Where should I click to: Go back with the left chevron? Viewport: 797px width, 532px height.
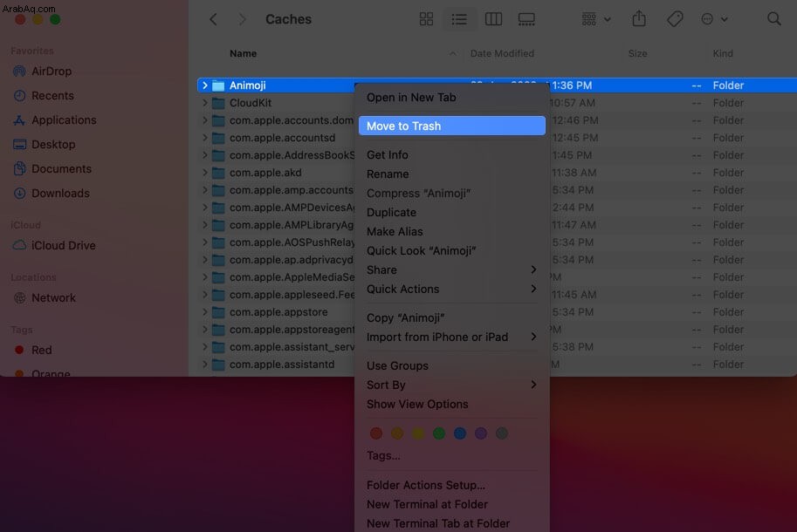click(x=213, y=19)
